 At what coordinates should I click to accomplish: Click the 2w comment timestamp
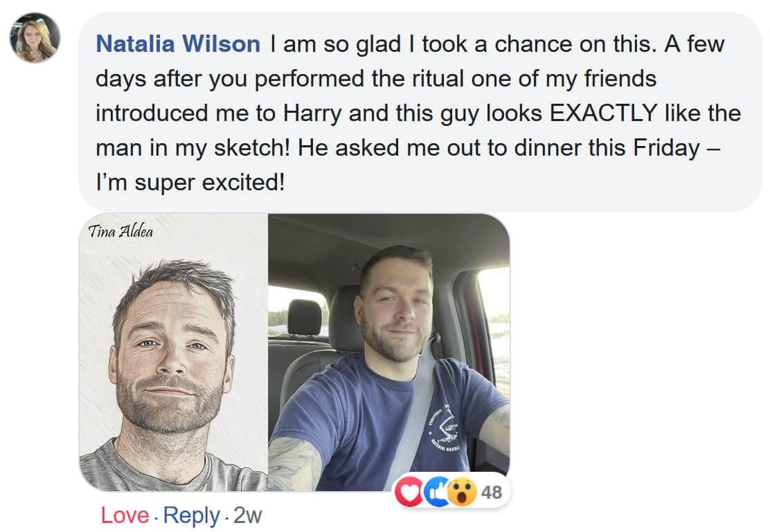(x=248, y=515)
